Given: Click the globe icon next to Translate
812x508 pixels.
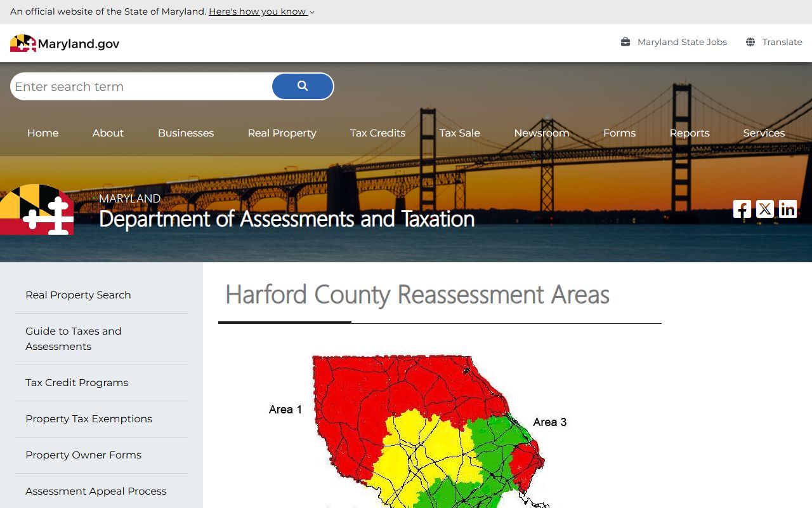Looking at the screenshot, I should point(750,42).
